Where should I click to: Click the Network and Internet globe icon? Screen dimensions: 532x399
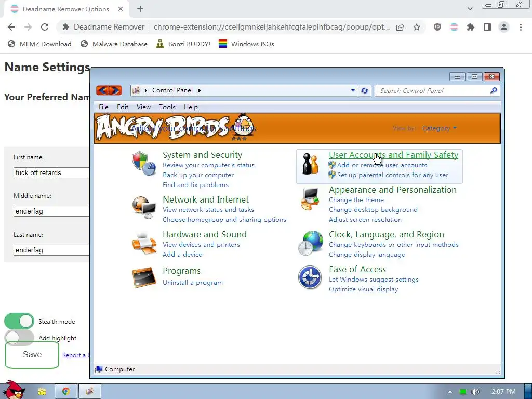144,207
